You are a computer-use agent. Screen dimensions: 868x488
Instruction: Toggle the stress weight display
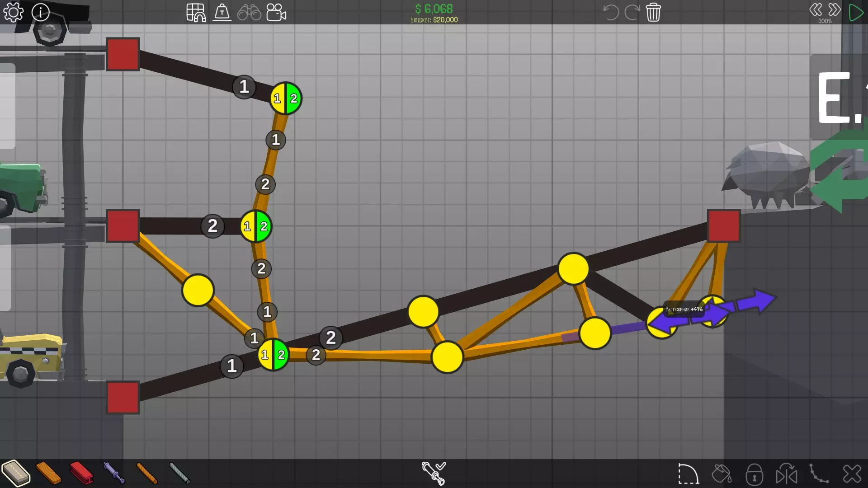point(222,13)
